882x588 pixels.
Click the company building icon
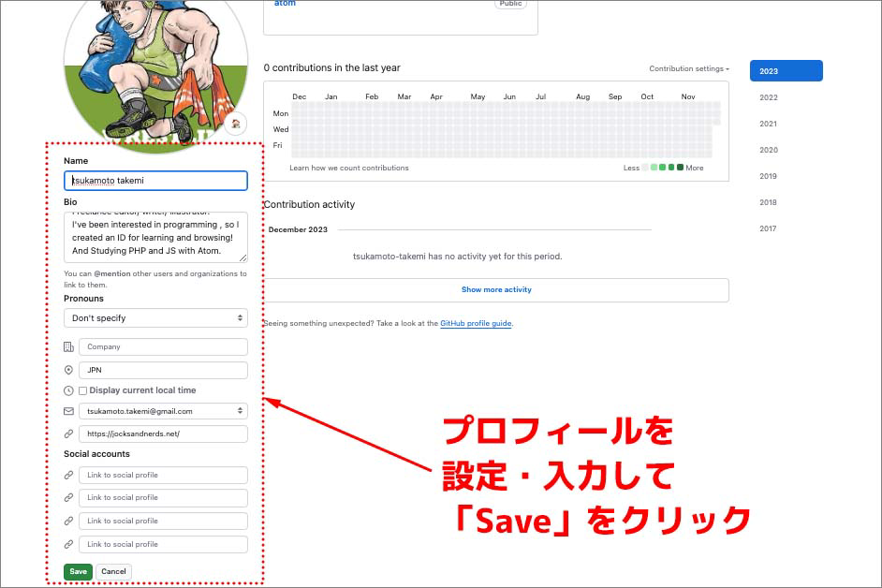click(x=67, y=346)
